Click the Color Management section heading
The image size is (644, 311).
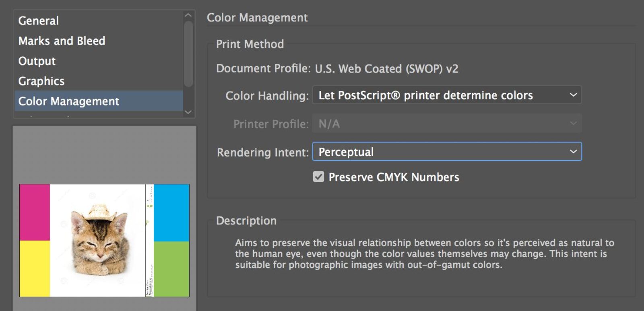pyautogui.click(x=257, y=18)
